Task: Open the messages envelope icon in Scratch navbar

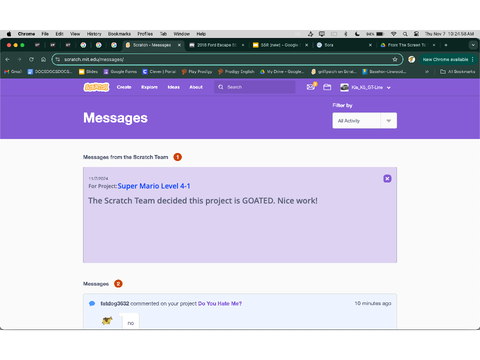Action: point(311,87)
